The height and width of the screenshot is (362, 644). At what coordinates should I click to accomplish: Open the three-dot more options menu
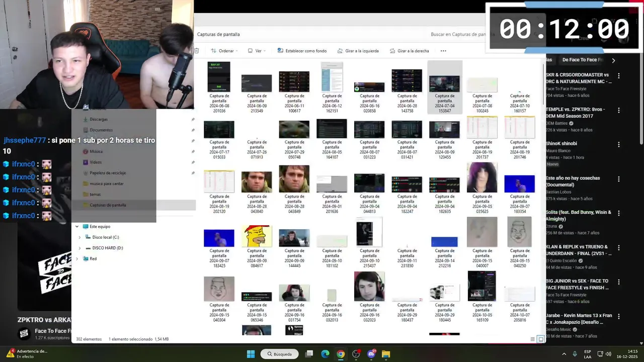[443, 51]
